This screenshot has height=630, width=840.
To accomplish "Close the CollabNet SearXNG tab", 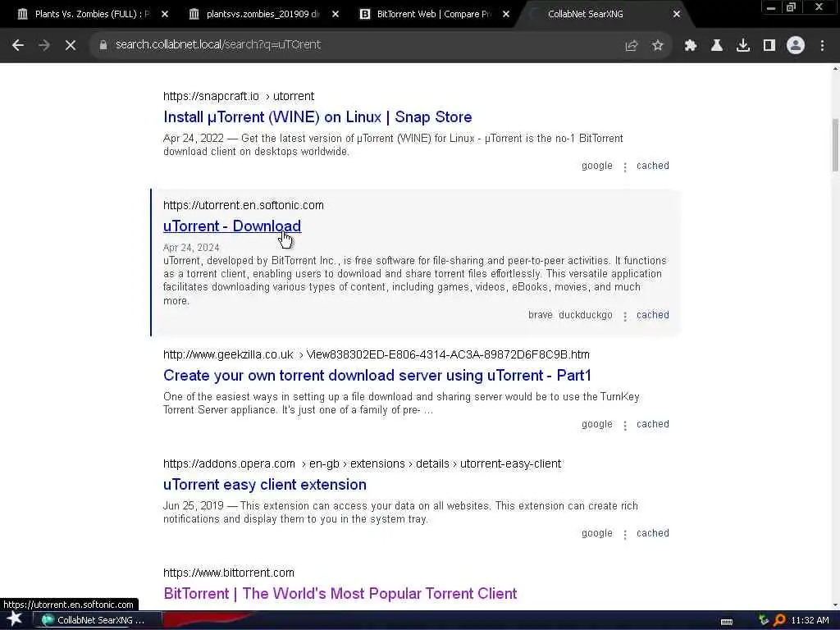I will [677, 14].
